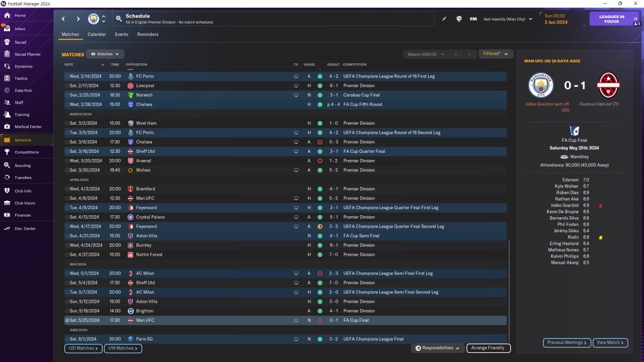
Task: Open the Filtered dropdown
Action: (x=495, y=54)
